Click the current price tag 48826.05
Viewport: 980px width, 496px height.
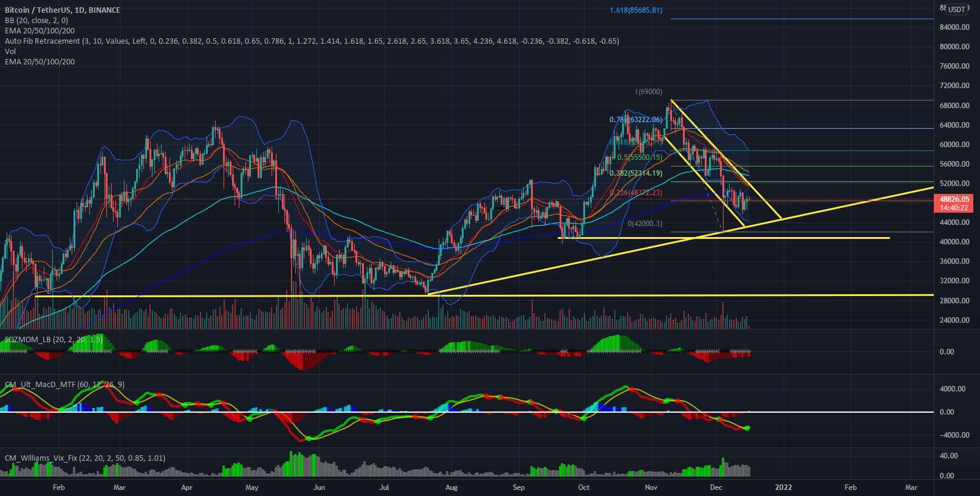click(x=954, y=199)
